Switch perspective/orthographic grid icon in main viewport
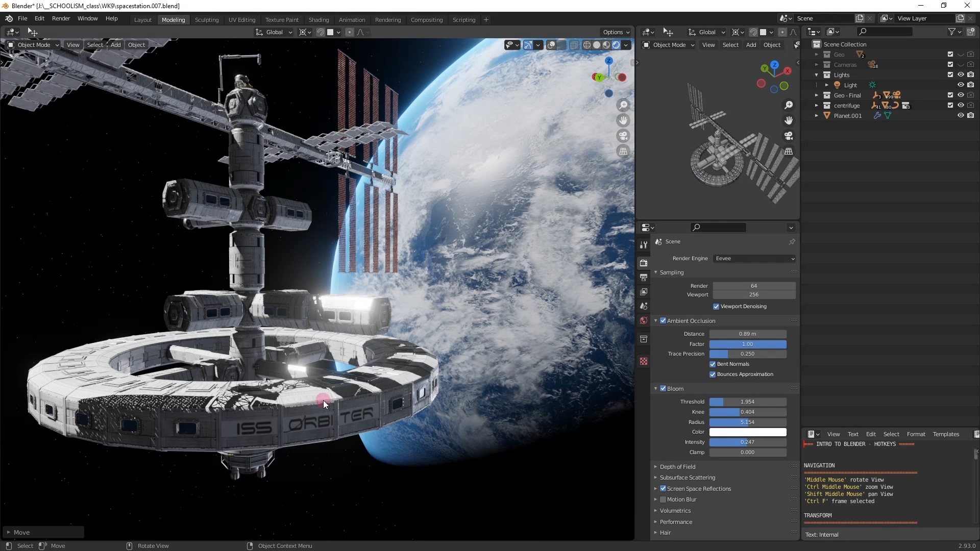980x551 pixels. pos(623,151)
